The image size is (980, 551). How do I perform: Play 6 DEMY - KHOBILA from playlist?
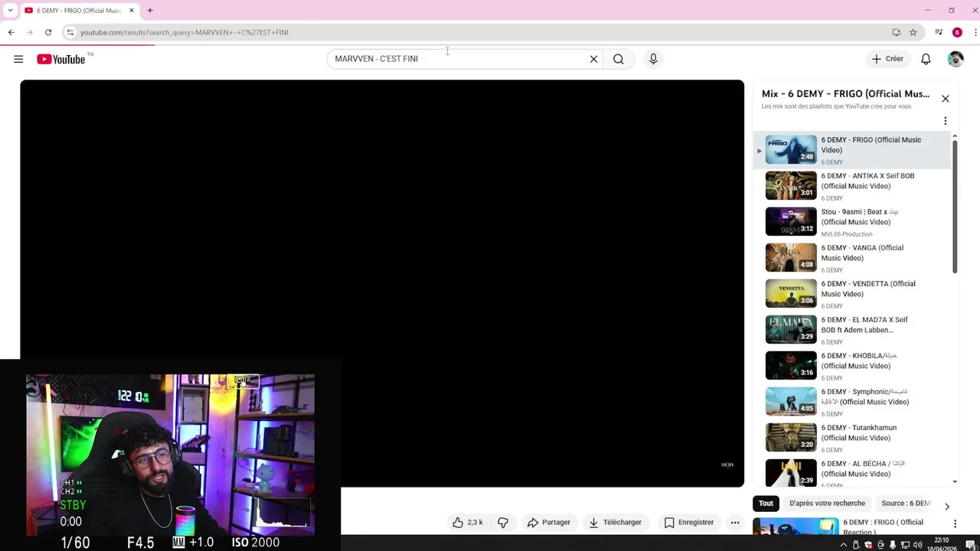[854, 366]
